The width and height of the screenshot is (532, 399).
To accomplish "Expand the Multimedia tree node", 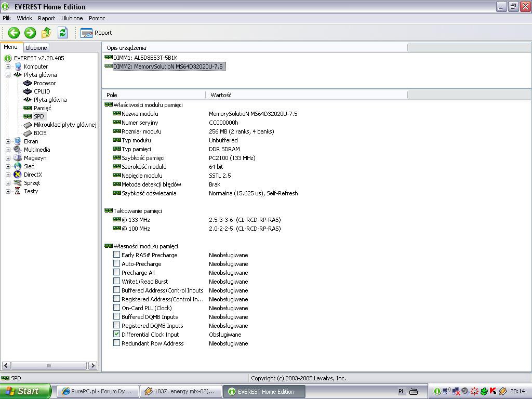I will click(x=8, y=150).
